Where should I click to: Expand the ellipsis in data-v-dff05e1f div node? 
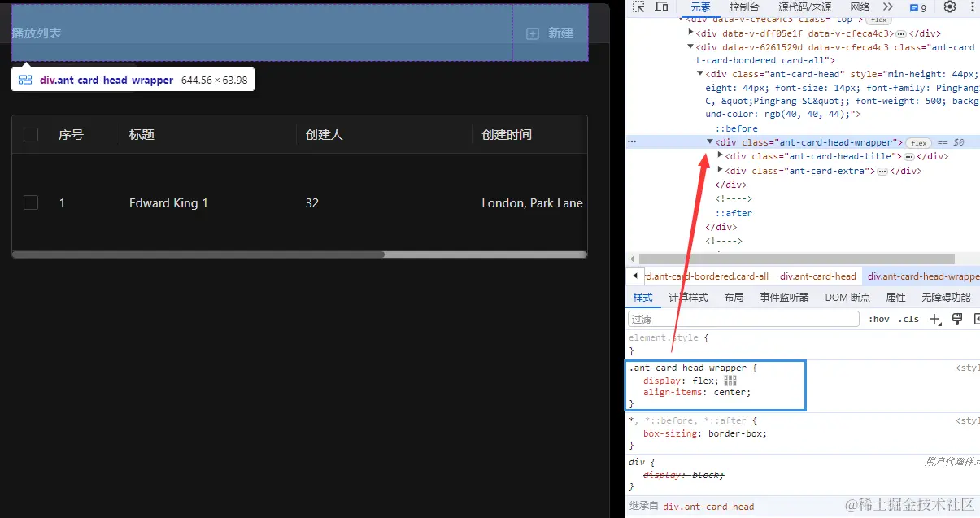click(900, 33)
